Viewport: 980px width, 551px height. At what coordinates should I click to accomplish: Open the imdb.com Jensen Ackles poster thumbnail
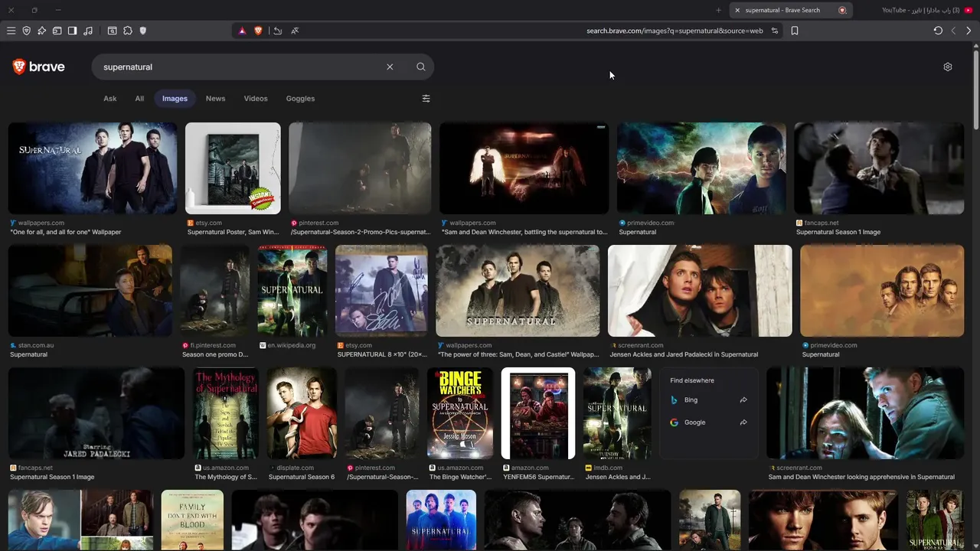617,413
